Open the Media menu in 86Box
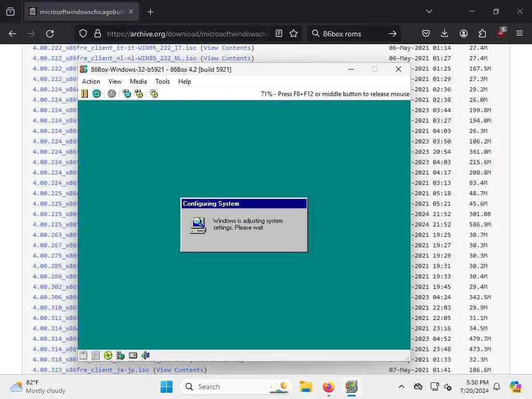 pos(138,82)
